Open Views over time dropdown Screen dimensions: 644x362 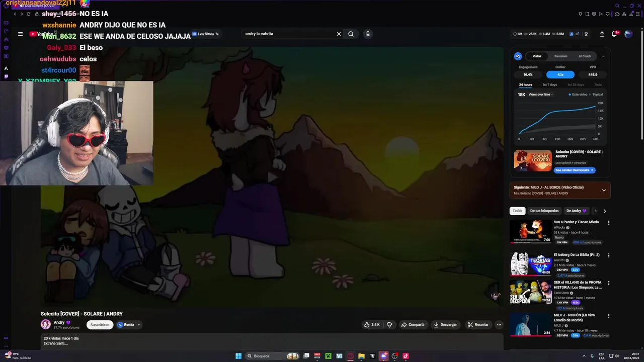pos(541,95)
